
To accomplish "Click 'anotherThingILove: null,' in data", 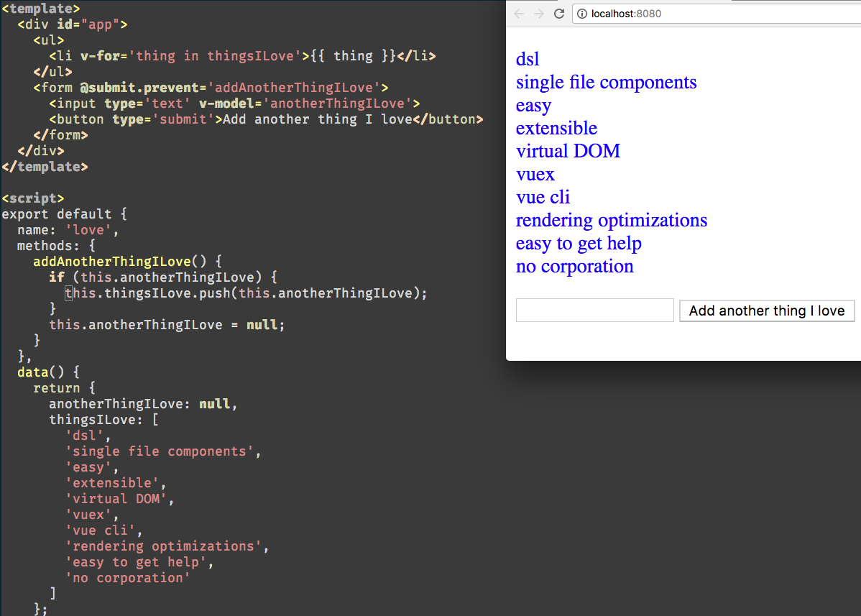I will tap(143, 404).
